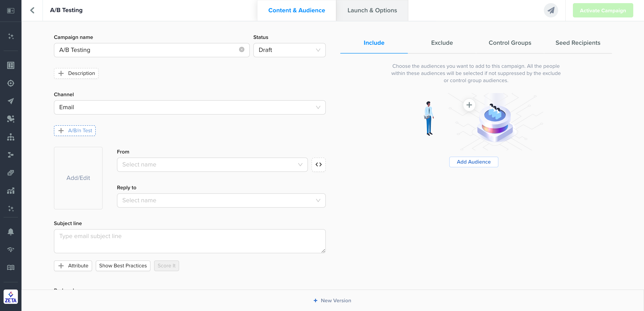Expand the From Select name dropdown
The image size is (644, 311).
(x=212, y=165)
